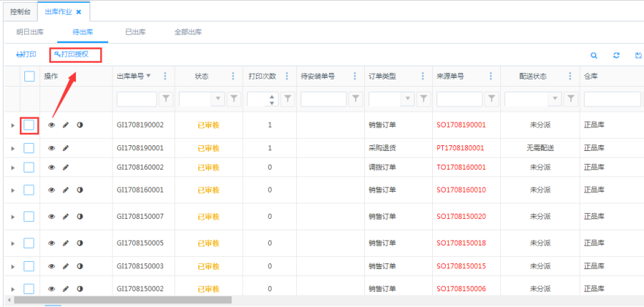Open source order link SO1708190001
Screen dimensions: 644x307
pos(461,125)
